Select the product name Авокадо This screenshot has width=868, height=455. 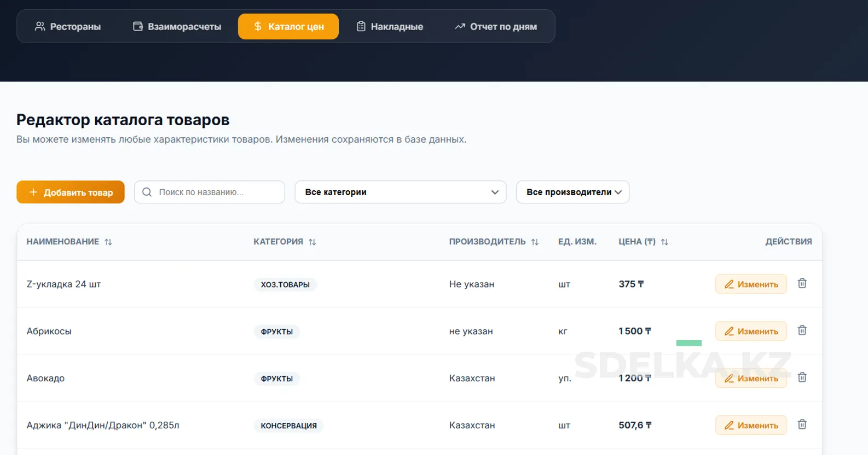(45, 378)
